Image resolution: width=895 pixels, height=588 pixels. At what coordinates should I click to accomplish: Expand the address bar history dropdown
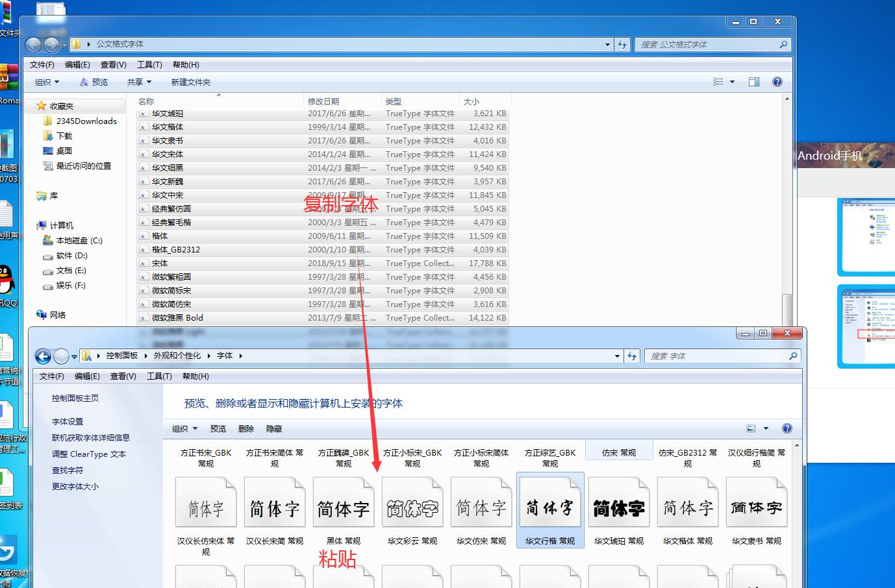[607, 44]
